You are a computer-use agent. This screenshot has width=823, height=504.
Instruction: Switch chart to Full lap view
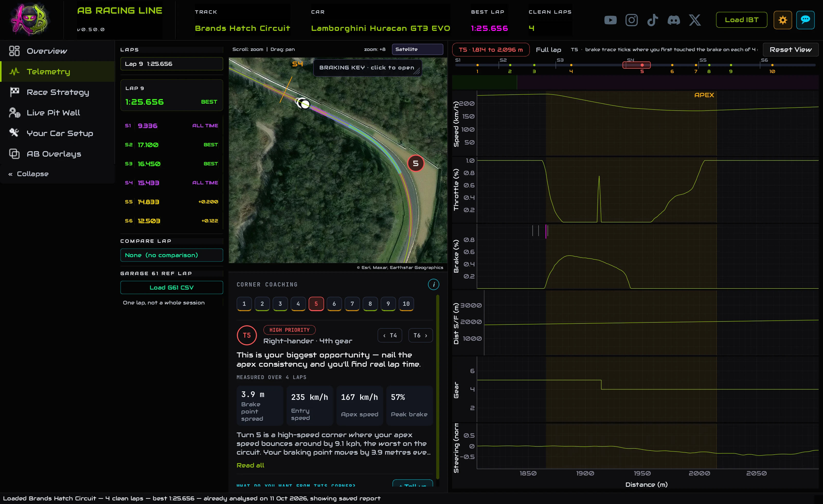[x=548, y=49]
